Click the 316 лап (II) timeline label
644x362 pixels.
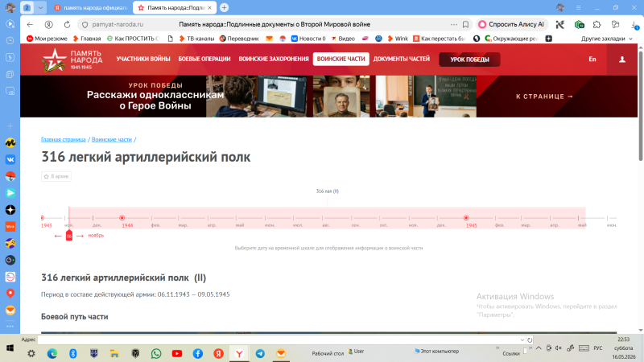[x=328, y=191]
